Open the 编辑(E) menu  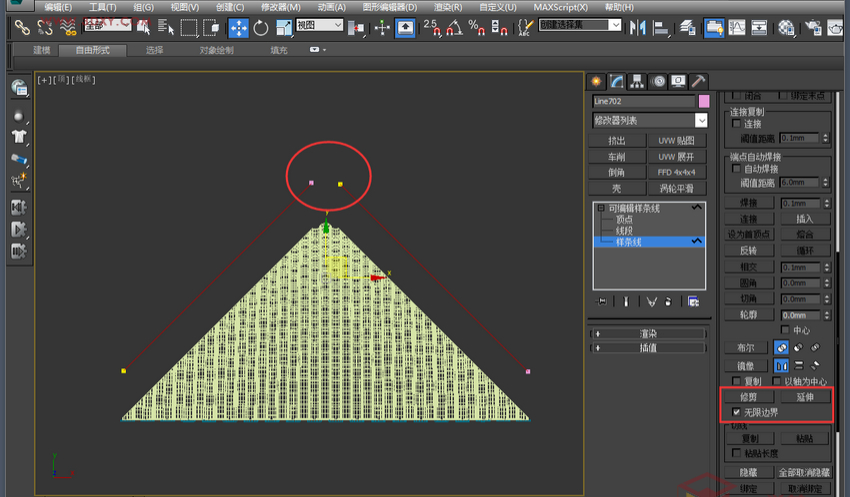[57, 7]
